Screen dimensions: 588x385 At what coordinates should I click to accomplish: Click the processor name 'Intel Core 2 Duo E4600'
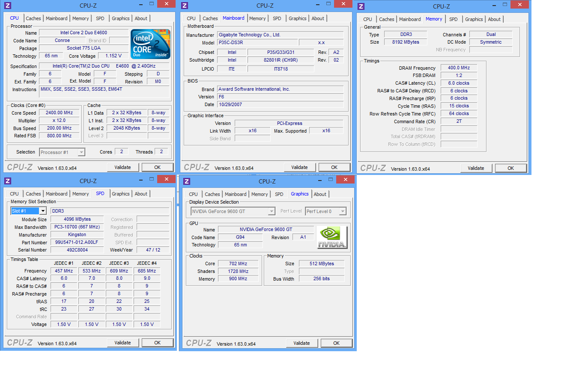click(84, 33)
